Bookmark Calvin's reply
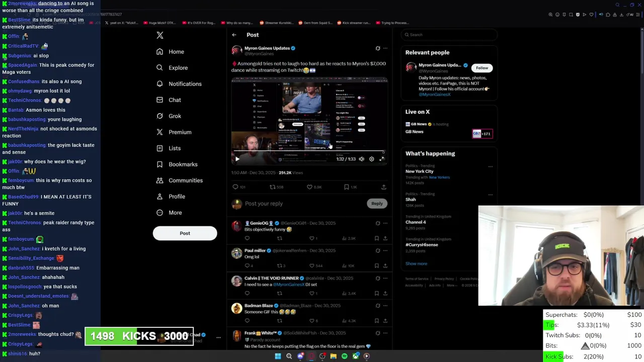The width and height of the screenshot is (644, 362). click(x=376, y=293)
